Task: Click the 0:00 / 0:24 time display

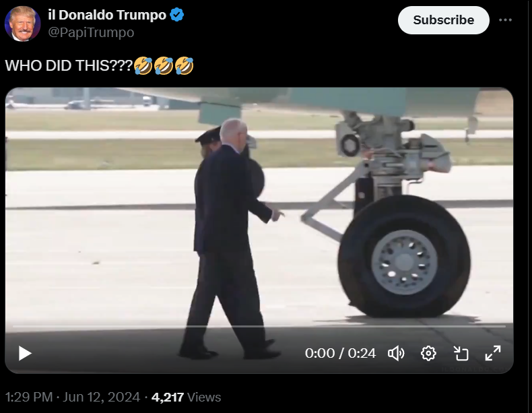Action: coord(340,353)
